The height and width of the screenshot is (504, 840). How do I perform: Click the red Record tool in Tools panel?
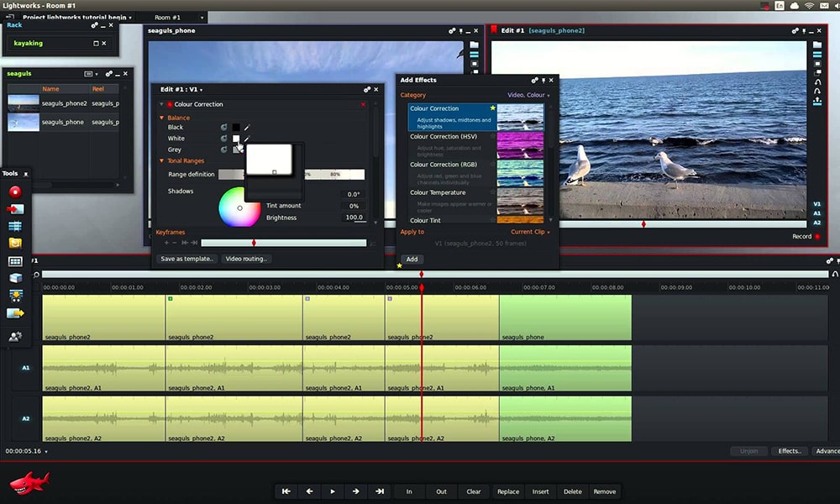coord(15,192)
